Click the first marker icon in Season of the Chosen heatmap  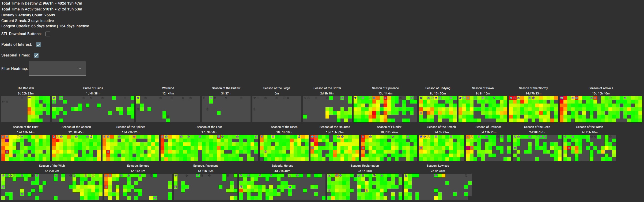(54, 137)
